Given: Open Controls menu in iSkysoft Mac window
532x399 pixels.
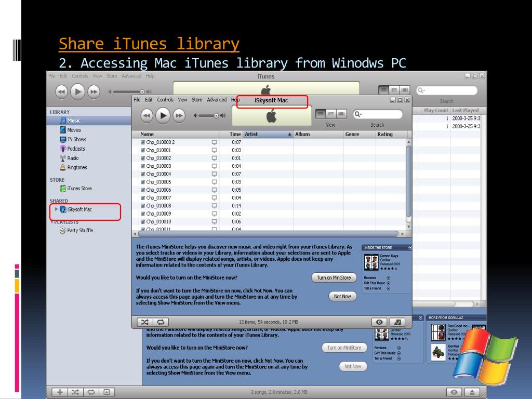Looking at the screenshot, I should [165, 100].
